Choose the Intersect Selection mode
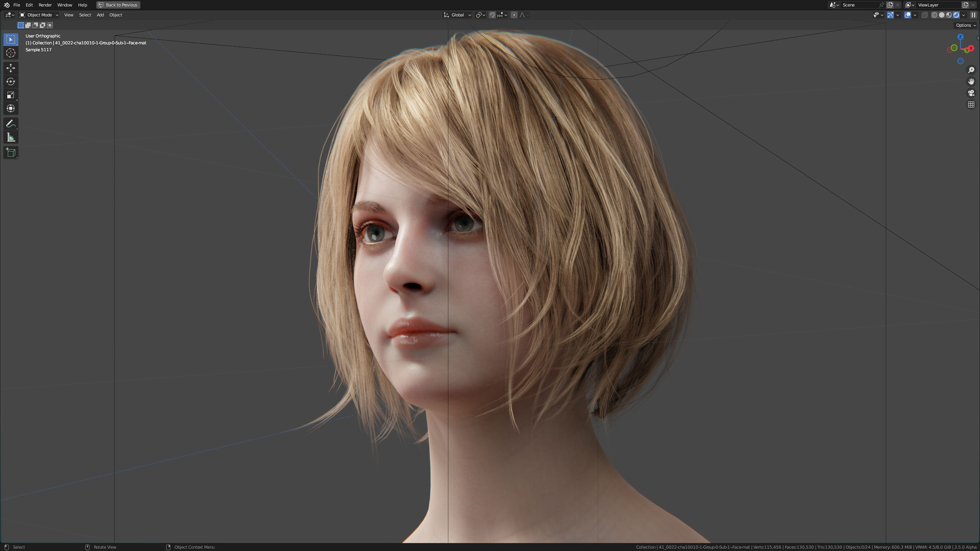Screen dimensions: 980x551 click(x=50, y=25)
